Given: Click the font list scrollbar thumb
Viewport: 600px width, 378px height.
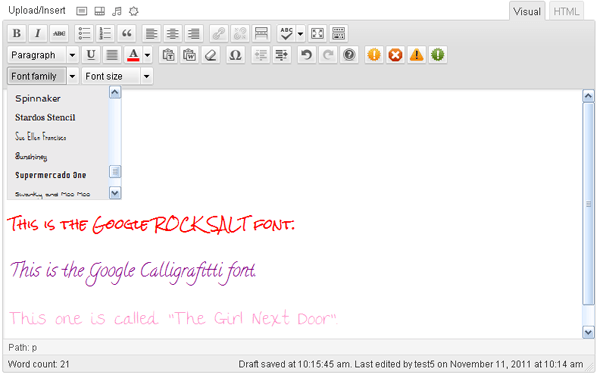Looking at the screenshot, I should 115,172.
